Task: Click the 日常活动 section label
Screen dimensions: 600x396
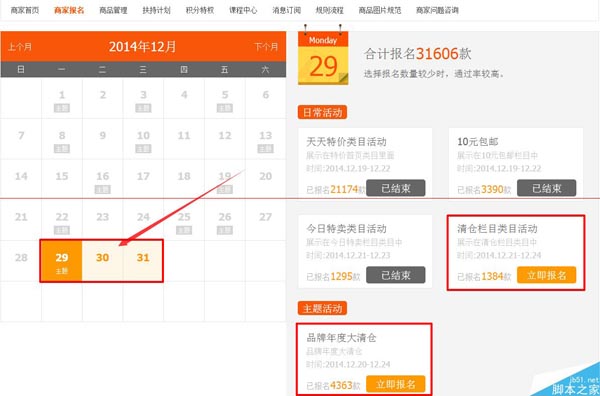Action: pyautogui.click(x=322, y=112)
